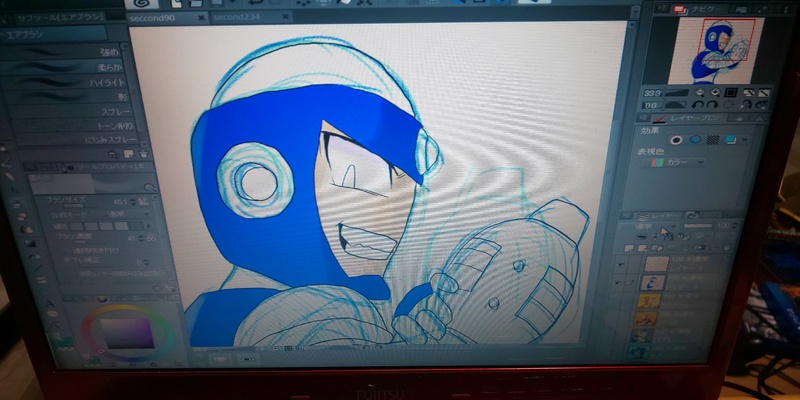Expand the 硬さ hardness options arrow
This screenshot has width=800, height=400.
click(149, 226)
